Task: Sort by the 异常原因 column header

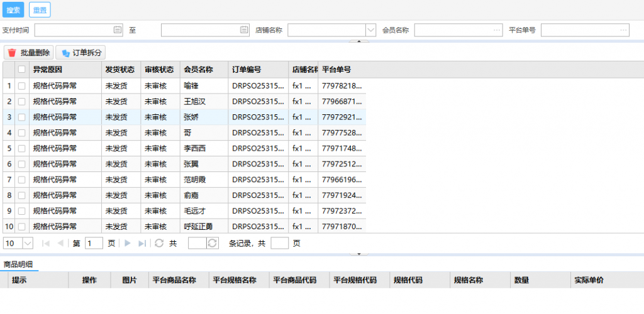Action: coord(48,70)
